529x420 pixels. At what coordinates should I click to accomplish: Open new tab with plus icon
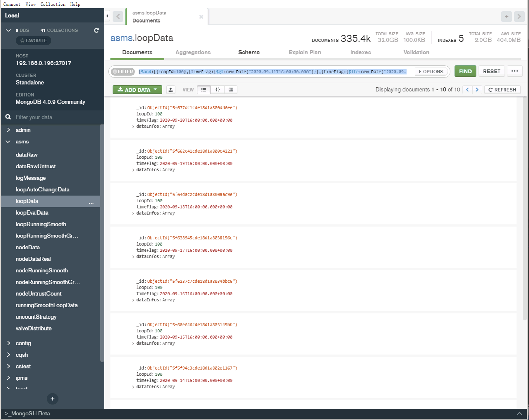point(506,17)
